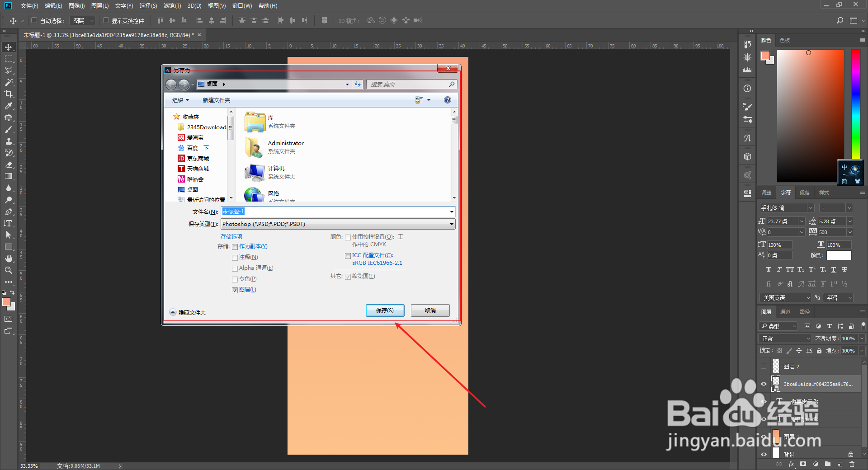Select the Vertical Type tool
Image resolution: width=868 pixels, height=470 pixels.
(9, 223)
